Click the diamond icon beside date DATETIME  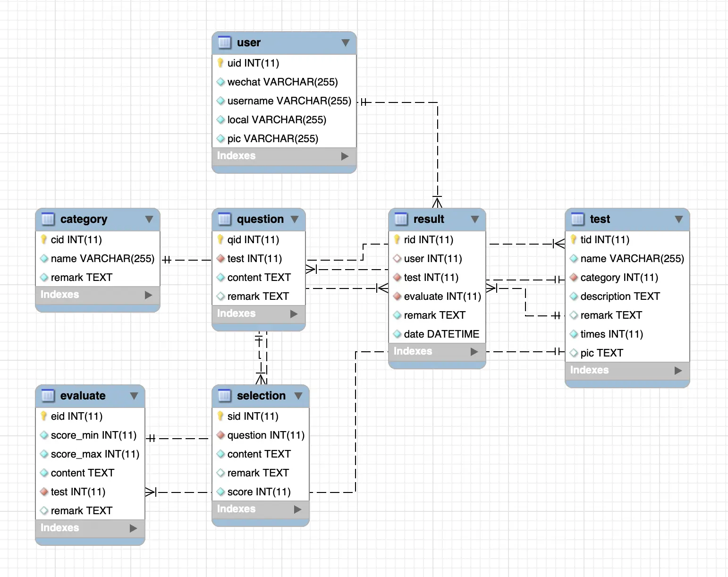click(x=397, y=334)
